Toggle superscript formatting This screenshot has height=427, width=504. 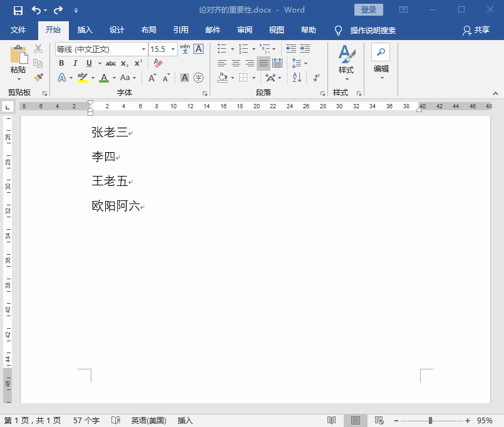click(x=138, y=62)
